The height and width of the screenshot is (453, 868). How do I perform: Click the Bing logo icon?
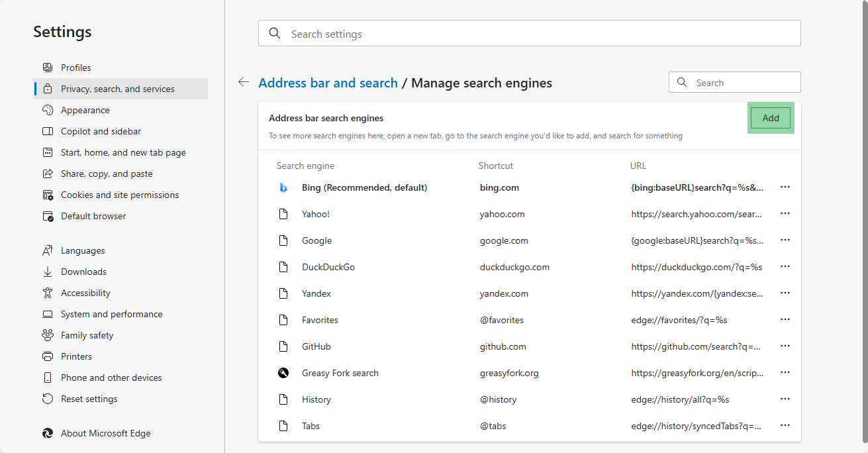[x=283, y=187]
